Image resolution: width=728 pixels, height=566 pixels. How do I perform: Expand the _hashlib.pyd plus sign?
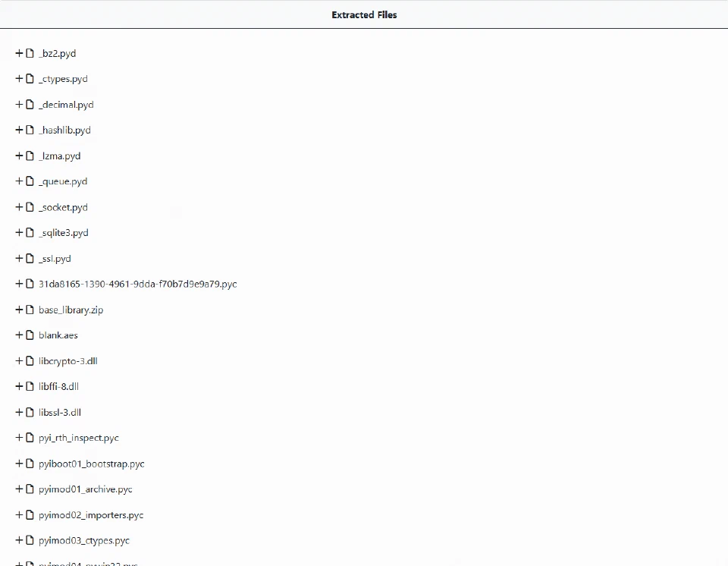(19, 130)
